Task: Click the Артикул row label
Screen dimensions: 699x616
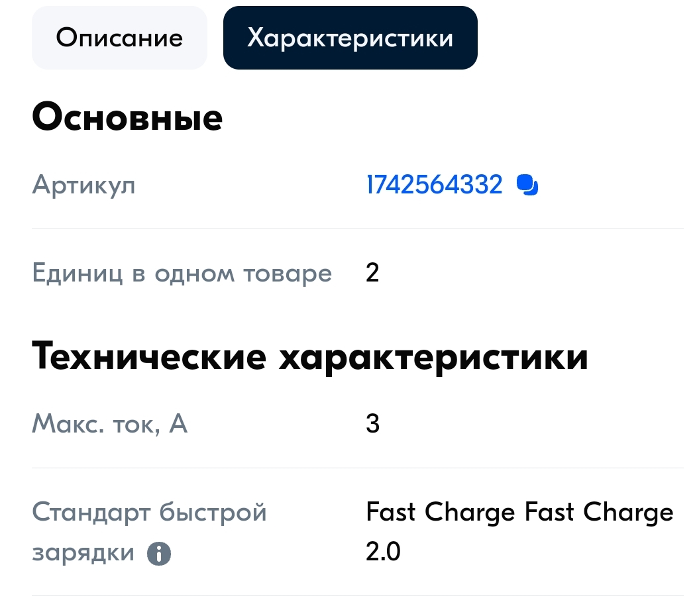Action: [x=83, y=186]
